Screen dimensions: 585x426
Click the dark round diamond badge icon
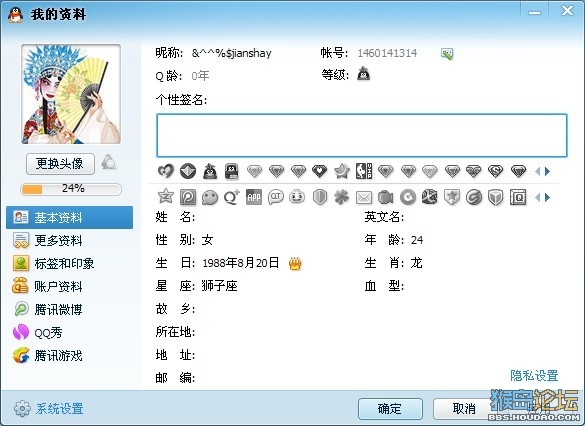click(x=188, y=171)
